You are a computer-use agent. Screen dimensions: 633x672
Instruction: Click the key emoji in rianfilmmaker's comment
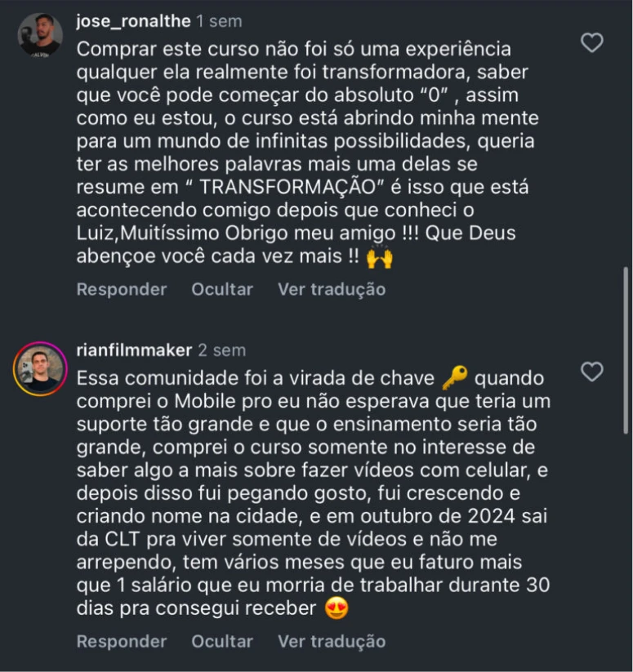tap(454, 378)
